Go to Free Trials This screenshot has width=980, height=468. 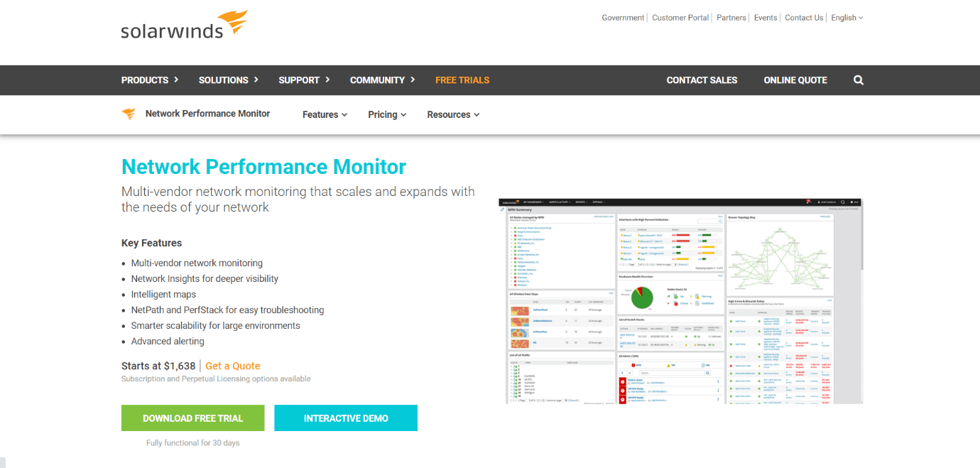pos(462,80)
